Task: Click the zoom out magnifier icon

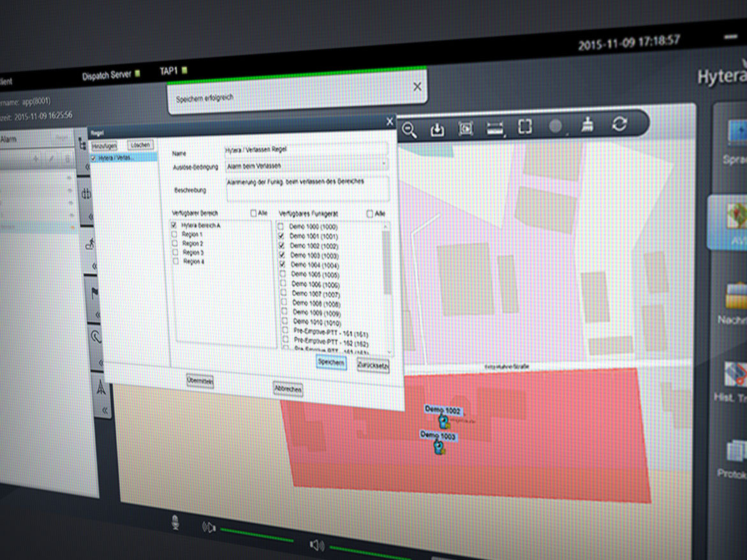Action: coord(409,131)
